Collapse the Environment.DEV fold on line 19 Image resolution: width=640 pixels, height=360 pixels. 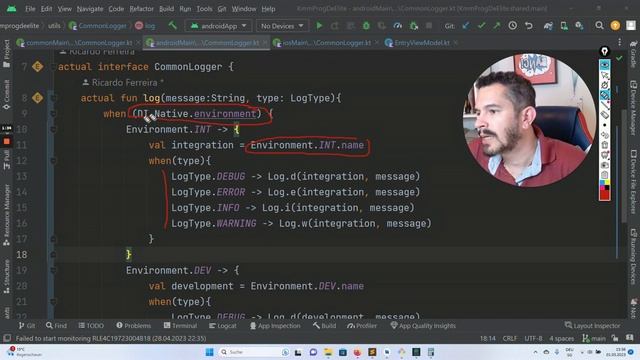53,270
